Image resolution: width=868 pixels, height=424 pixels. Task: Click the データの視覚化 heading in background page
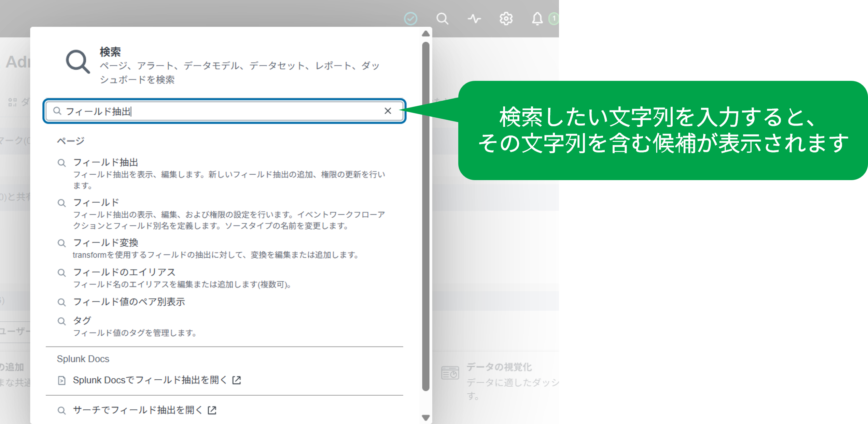pos(499,367)
